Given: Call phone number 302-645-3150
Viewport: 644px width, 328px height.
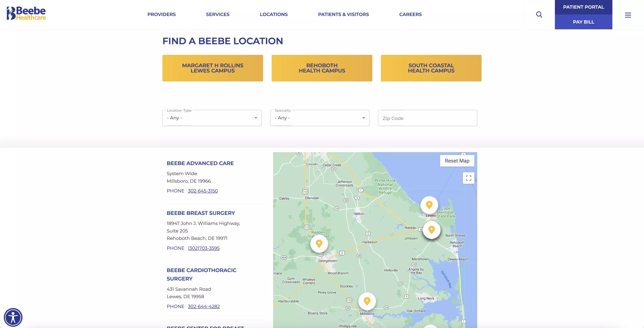Looking at the screenshot, I should click(203, 191).
